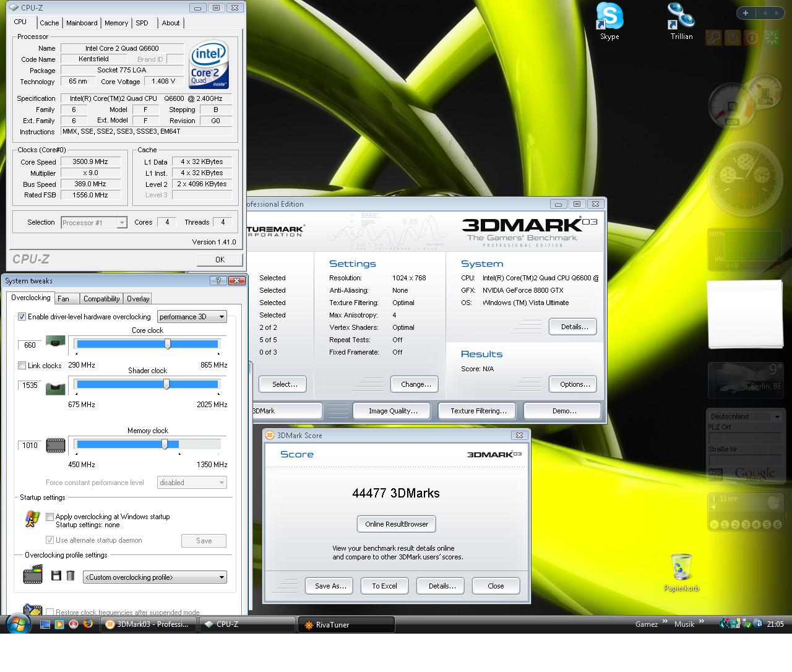The image size is (792, 672).
Task: Click the Show Desktop quick launch icon
Action: (45, 624)
